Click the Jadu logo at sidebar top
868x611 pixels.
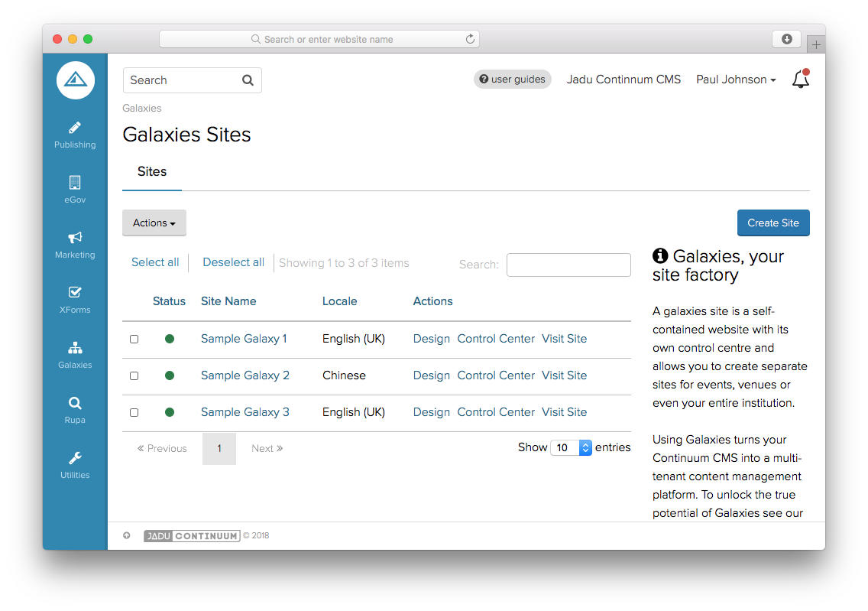tap(75, 80)
